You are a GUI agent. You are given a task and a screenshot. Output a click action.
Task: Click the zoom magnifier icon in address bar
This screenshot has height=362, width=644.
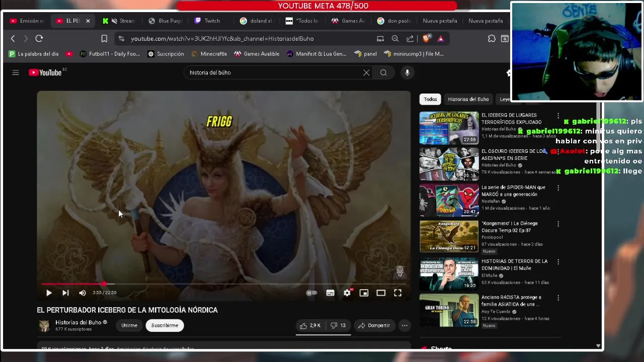[395, 38]
